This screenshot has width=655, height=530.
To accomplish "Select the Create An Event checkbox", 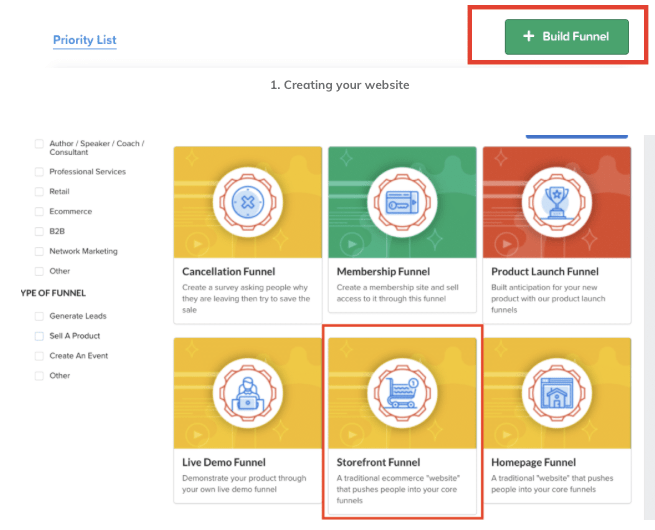I will tap(39, 356).
